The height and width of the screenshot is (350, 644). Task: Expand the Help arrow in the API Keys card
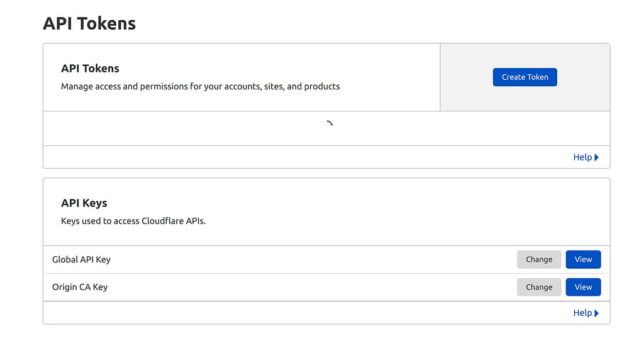click(596, 313)
